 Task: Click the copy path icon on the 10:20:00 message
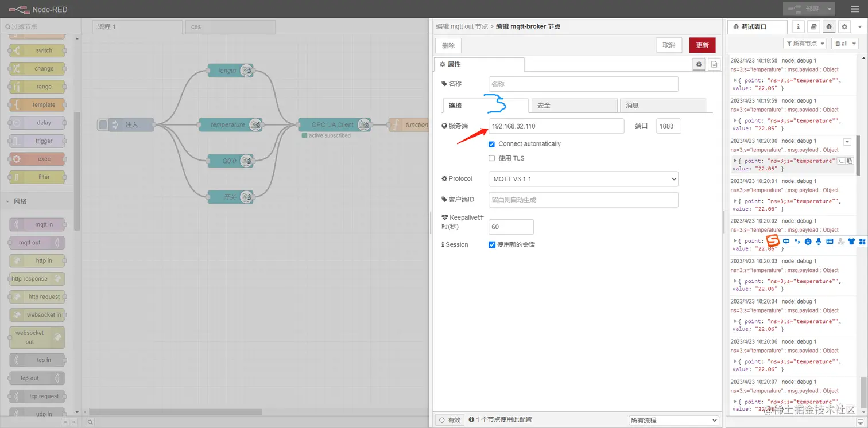point(841,161)
